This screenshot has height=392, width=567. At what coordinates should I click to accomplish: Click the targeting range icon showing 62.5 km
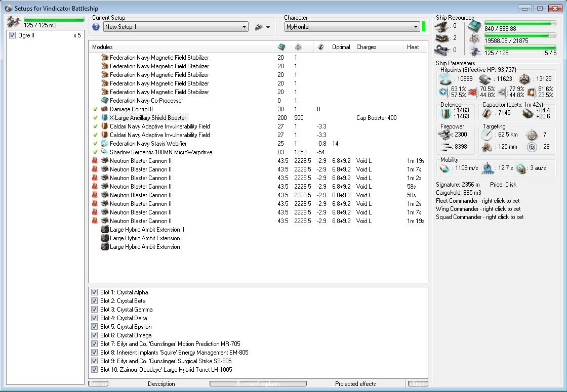pos(487,135)
